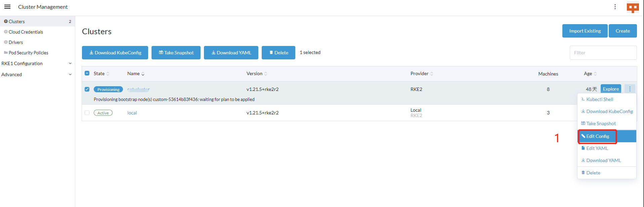Click the Cloud Credentials sidebar icon
Screen dimensions: 644x207
click(6, 32)
